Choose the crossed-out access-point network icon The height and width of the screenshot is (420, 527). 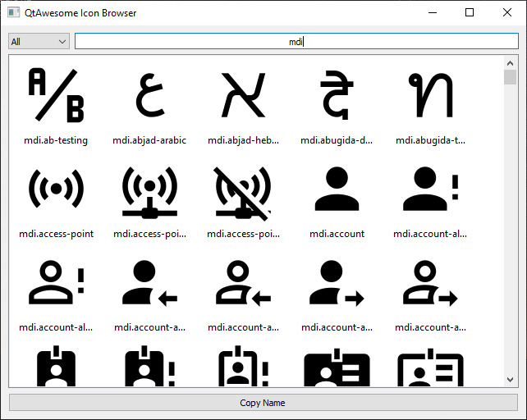tap(243, 194)
